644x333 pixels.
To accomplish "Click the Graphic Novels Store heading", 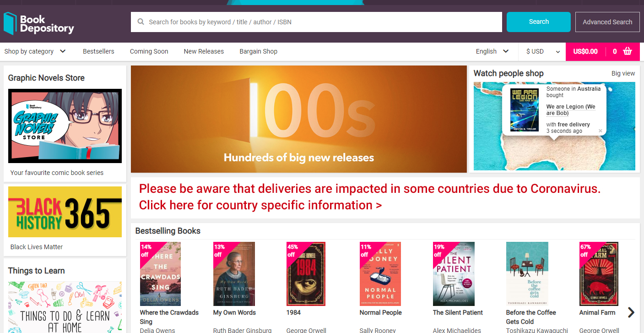I will [46, 78].
